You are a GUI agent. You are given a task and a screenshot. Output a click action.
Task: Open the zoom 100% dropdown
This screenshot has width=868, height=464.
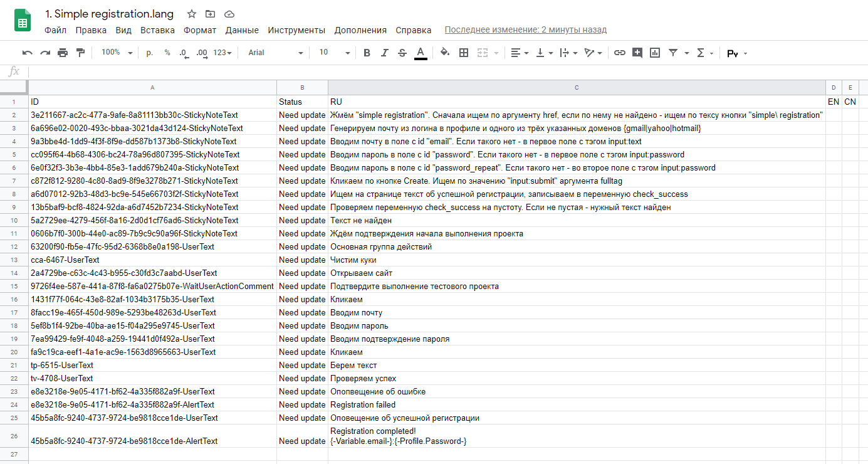(x=117, y=53)
